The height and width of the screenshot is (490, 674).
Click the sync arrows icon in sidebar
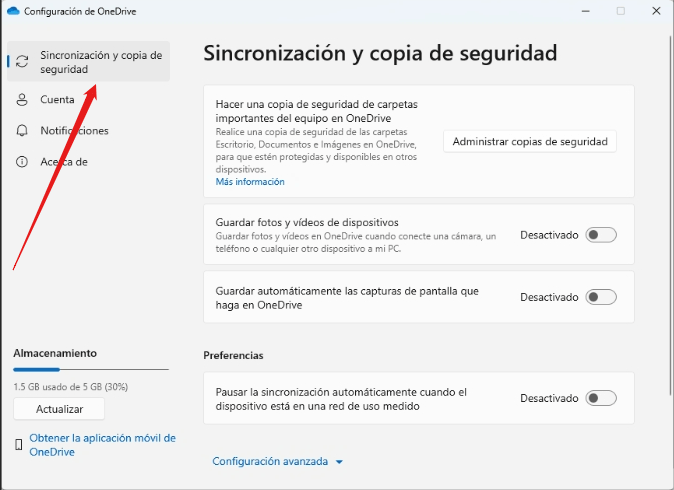click(x=22, y=61)
